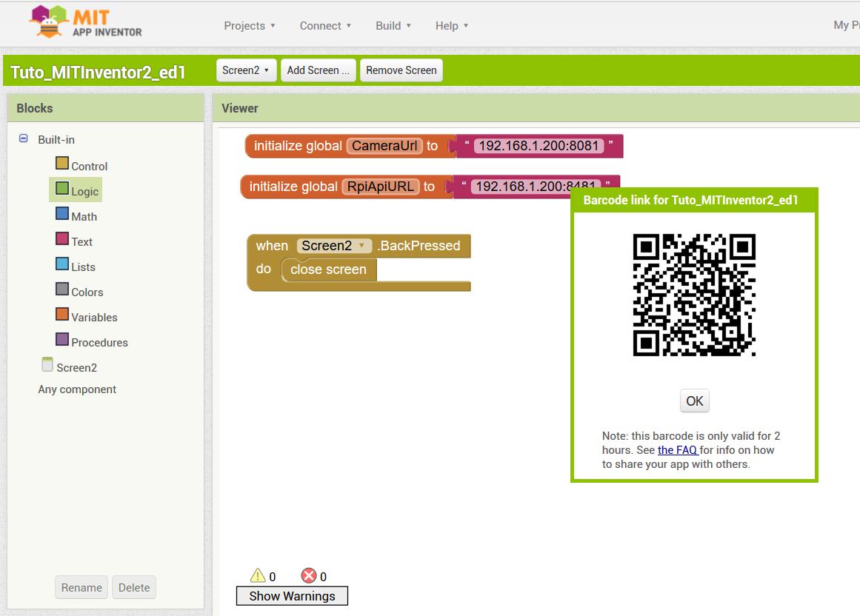Click the close screen block
The height and width of the screenshot is (616, 860).
tap(329, 269)
